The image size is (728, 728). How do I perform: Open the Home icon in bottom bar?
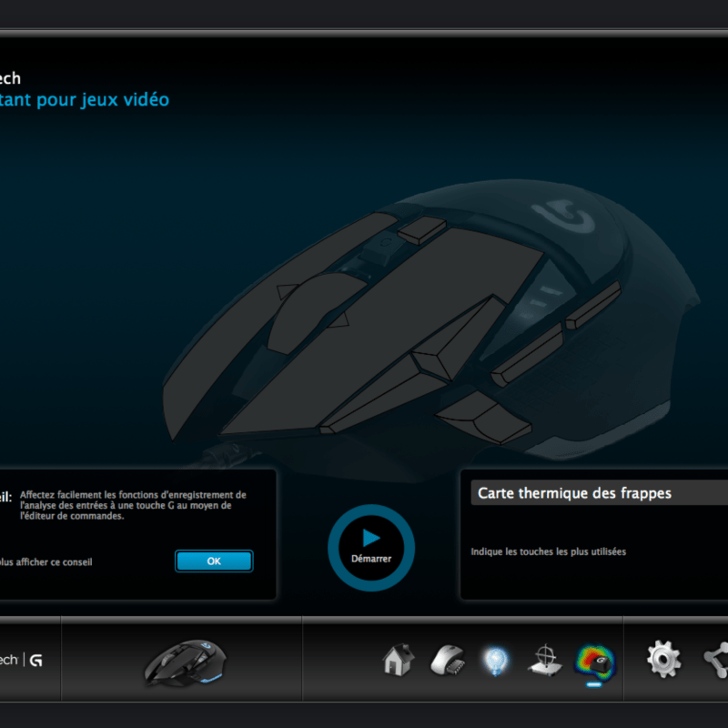(x=398, y=659)
